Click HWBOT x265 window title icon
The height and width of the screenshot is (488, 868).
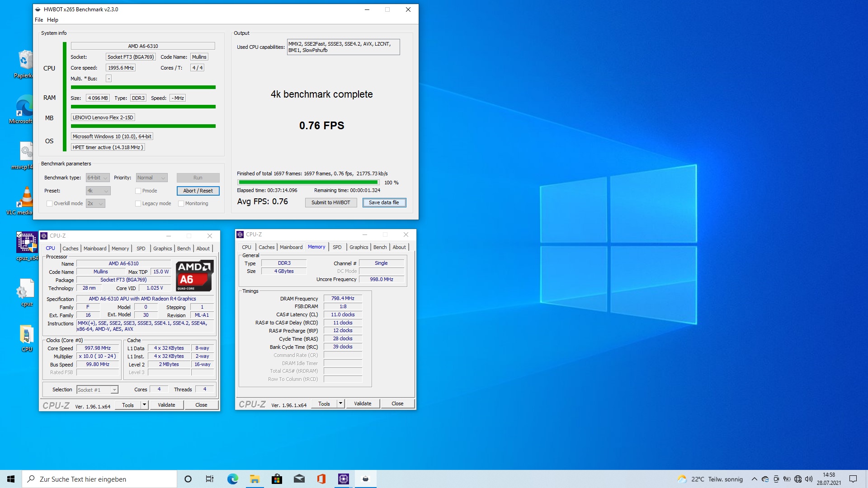(x=38, y=9)
